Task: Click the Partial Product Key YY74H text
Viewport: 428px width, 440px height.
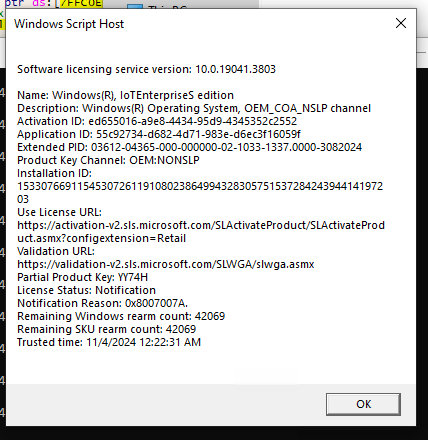Action: click(x=82, y=277)
